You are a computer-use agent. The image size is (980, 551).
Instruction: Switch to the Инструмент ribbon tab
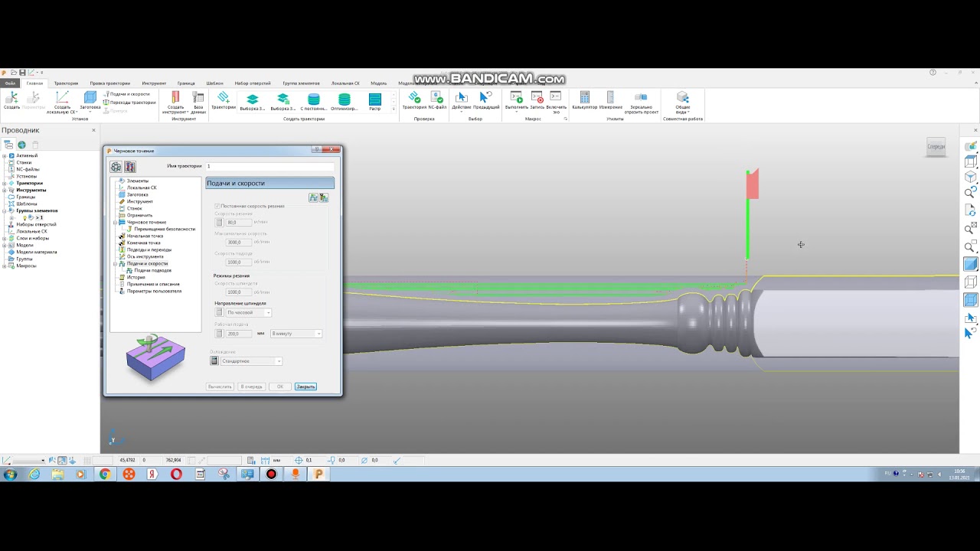[x=154, y=83]
